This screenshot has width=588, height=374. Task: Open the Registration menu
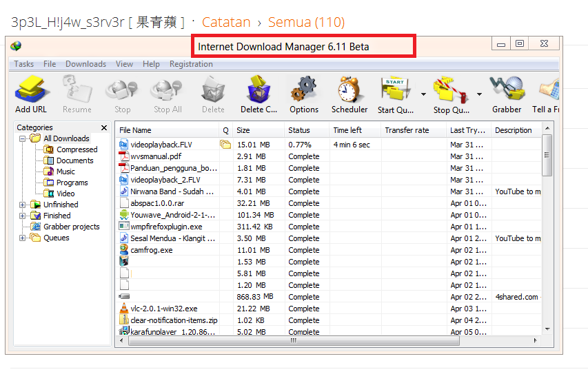191,64
